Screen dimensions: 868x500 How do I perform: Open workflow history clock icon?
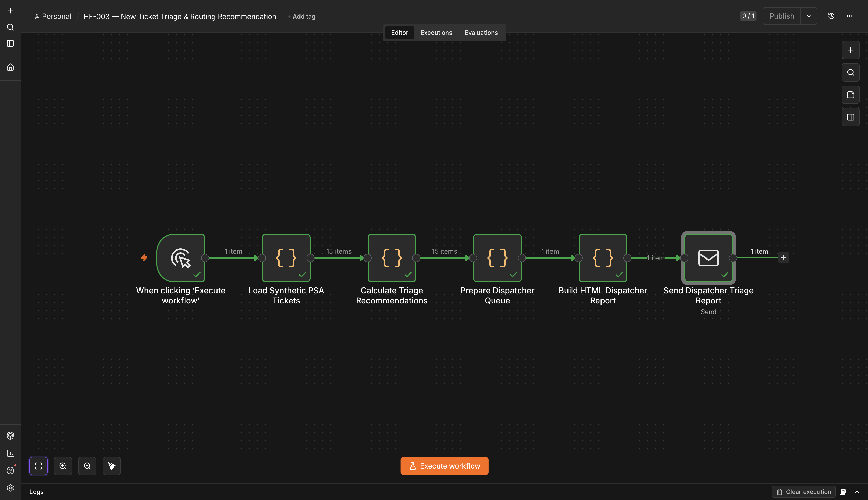(831, 16)
